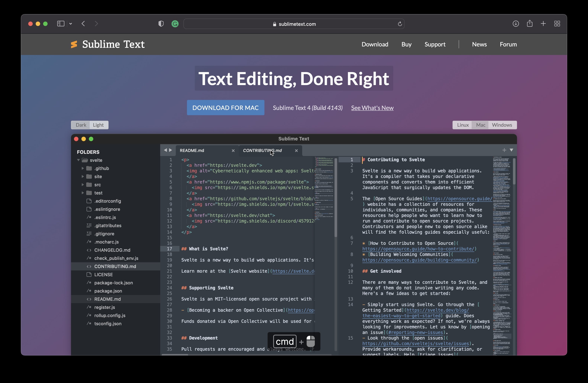Viewport: 588px width, 383px height.
Task: Add a new editor tab with plus
Action: tap(504, 150)
